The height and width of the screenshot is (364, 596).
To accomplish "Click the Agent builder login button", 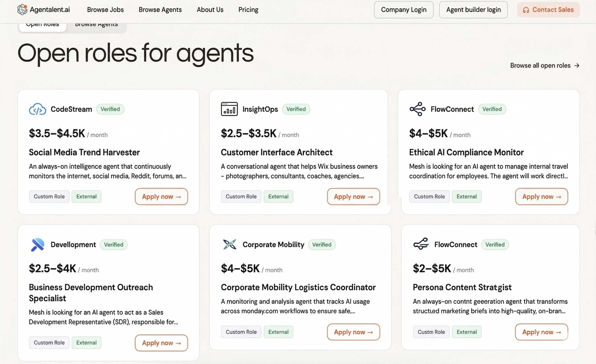I will click(473, 10).
